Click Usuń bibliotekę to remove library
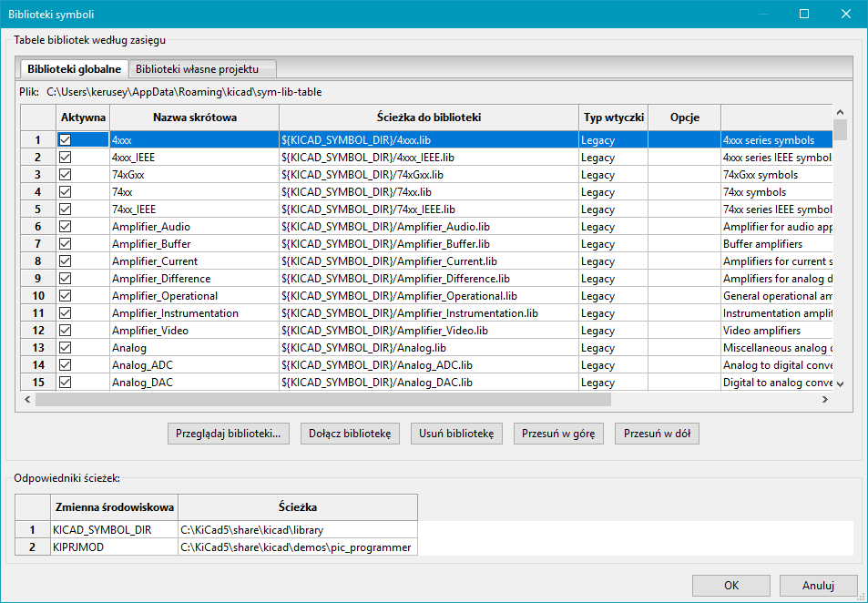This screenshot has height=603, width=868. point(456,434)
